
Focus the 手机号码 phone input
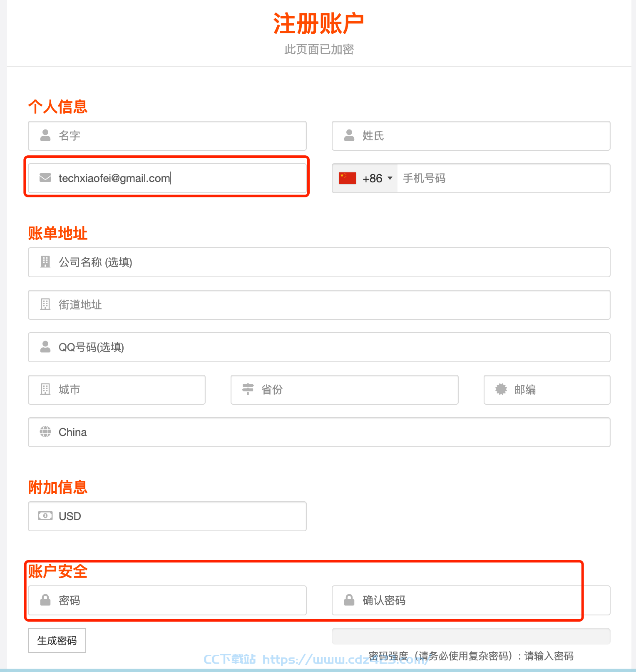pos(504,178)
